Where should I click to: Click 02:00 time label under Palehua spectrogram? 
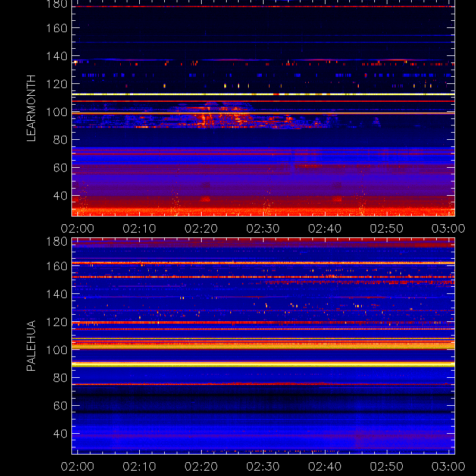77,466
